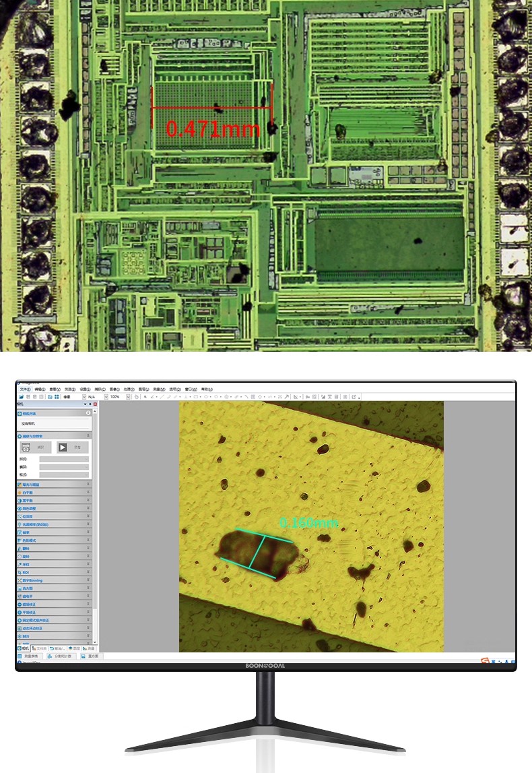
Task: Click the 0.160mm measurement label on image
Action: click(x=308, y=522)
